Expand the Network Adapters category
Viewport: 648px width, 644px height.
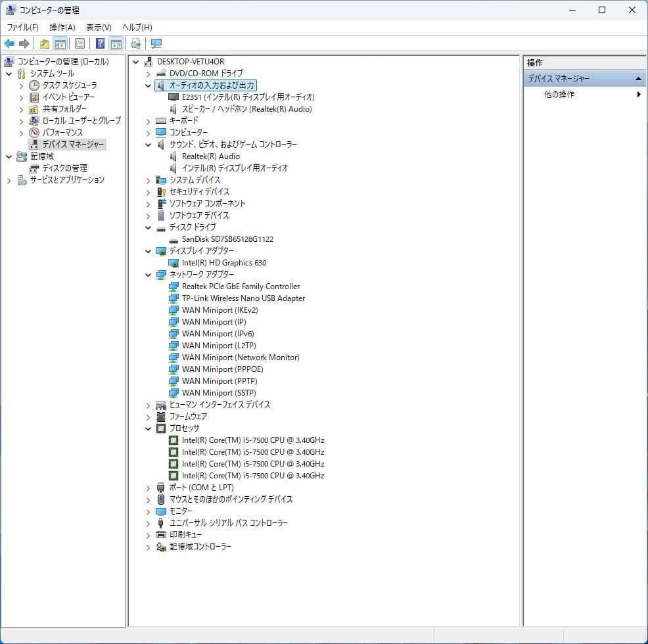(x=148, y=274)
